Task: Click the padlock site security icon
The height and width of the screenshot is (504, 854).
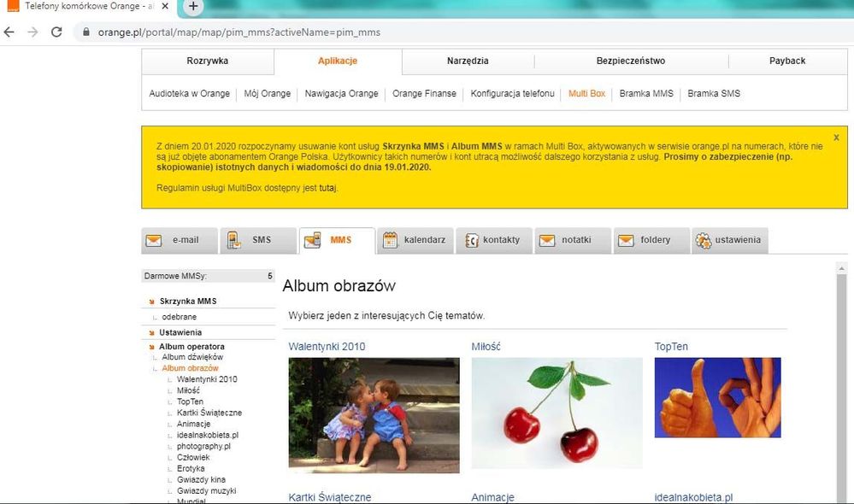Action: point(86,32)
